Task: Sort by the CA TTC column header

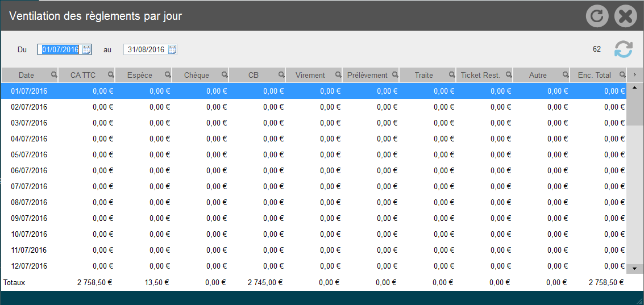Action: [x=86, y=75]
